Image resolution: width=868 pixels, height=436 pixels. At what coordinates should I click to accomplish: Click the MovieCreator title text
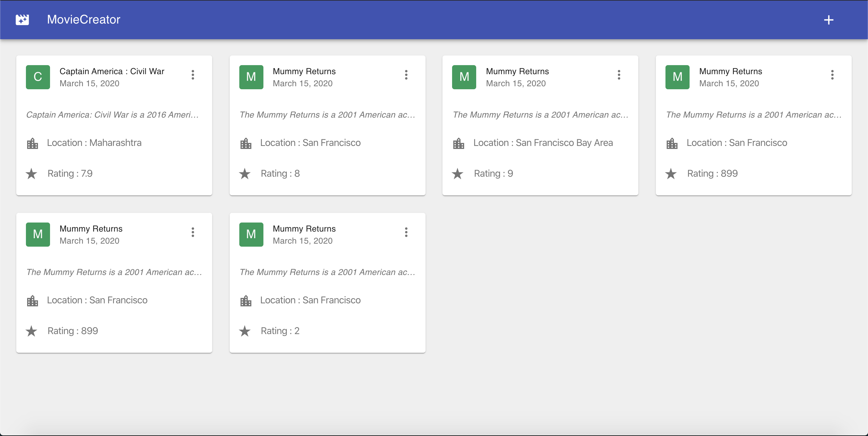(83, 20)
